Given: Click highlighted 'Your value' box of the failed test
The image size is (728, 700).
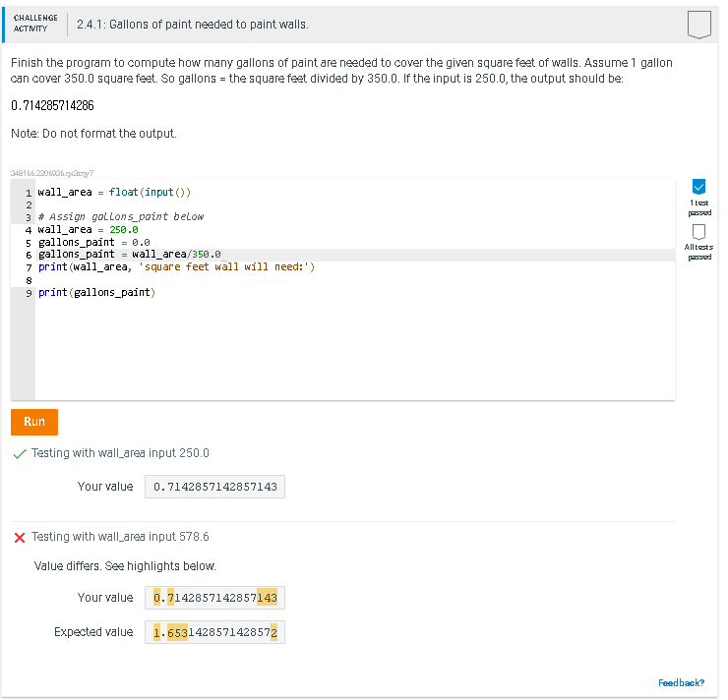Looking at the screenshot, I should [215, 598].
